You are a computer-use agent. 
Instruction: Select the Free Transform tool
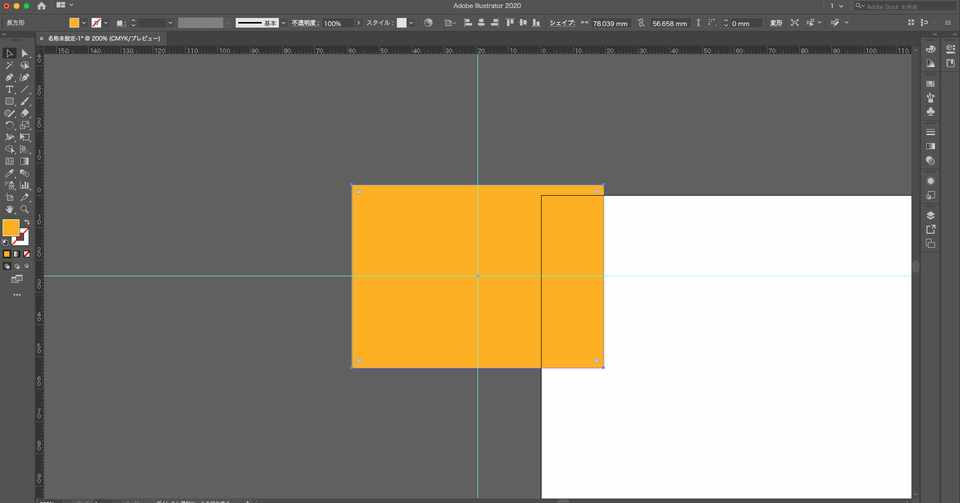coord(24,138)
